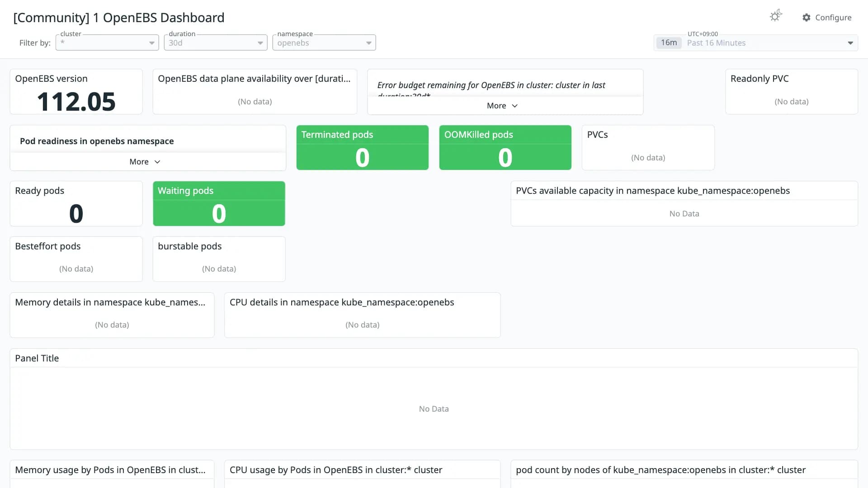
Task: Open the namespace filter dropdown
Action: click(324, 42)
